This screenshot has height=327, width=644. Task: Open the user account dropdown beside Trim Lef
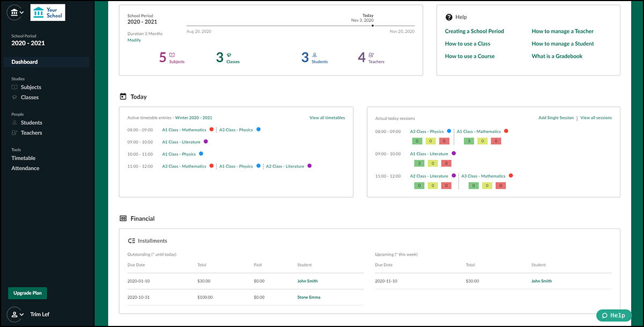[17, 314]
